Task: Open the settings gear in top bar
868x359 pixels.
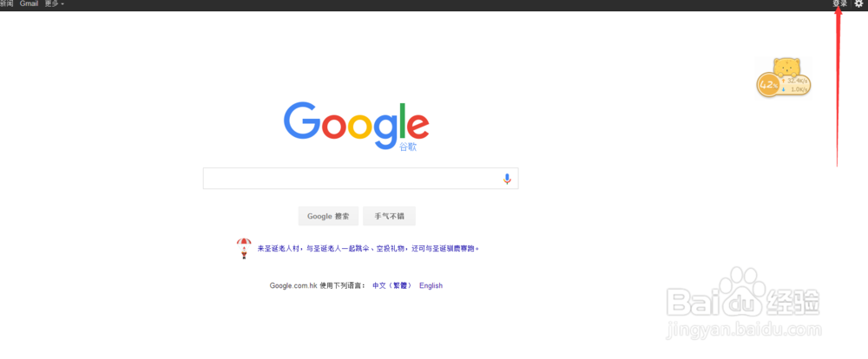Action: coord(858,3)
